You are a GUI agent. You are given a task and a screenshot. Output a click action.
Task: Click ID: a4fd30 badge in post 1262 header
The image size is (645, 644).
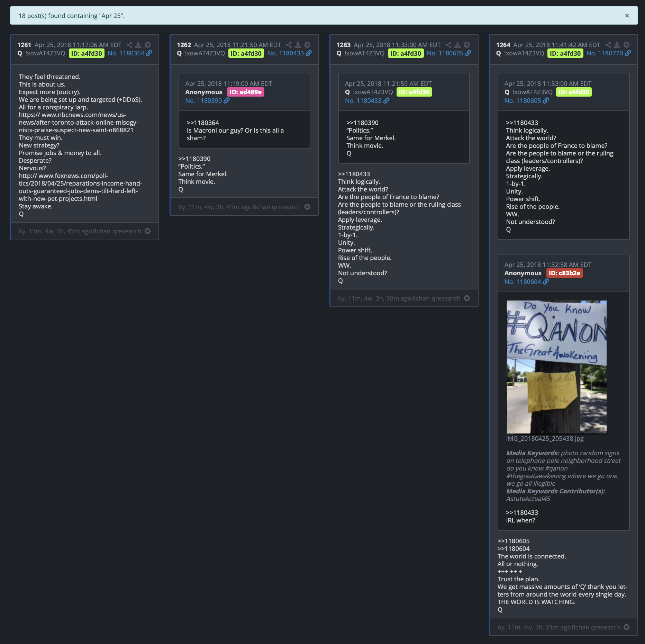click(x=246, y=53)
